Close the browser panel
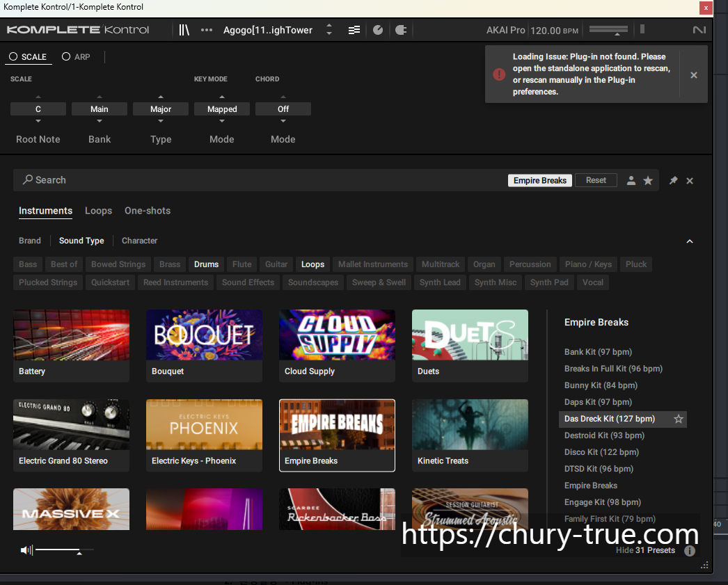728x585 pixels. 690,180
